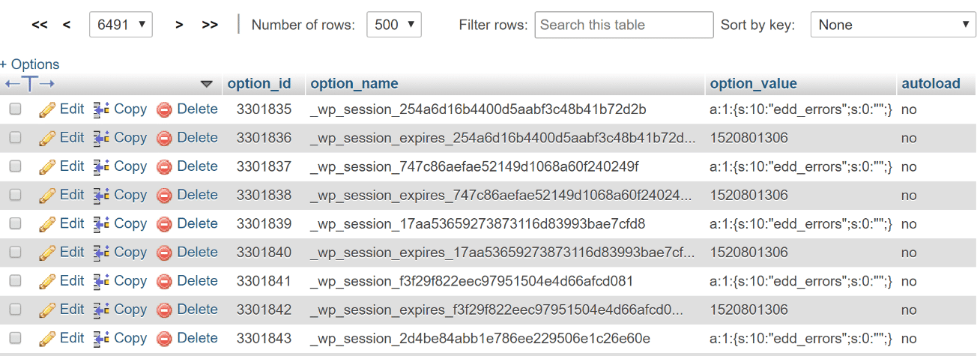This screenshot has height=356, width=980.
Task: Click the red Delete icon for row 3301840
Action: click(165, 253)
